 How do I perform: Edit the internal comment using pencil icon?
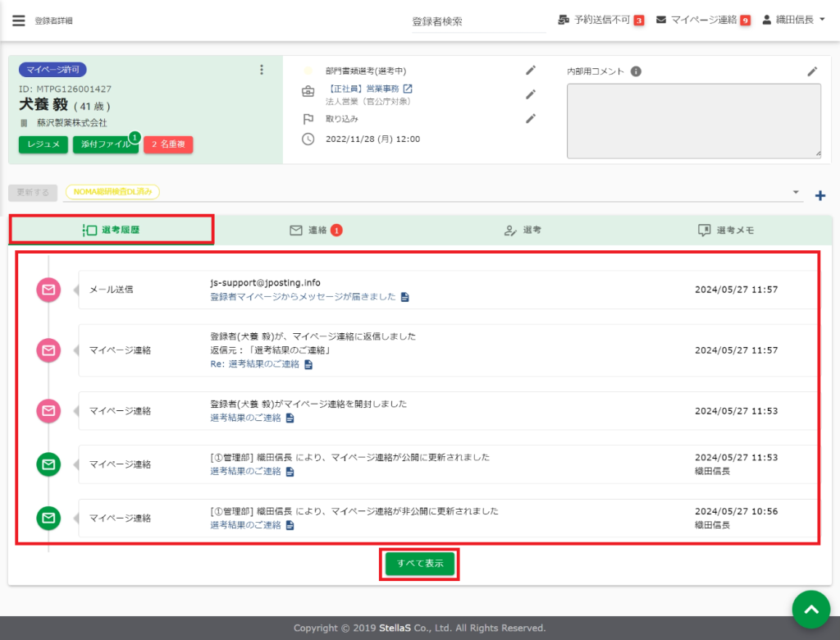coord(812,71)
